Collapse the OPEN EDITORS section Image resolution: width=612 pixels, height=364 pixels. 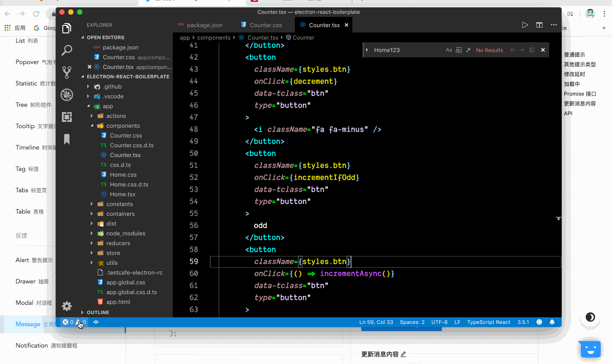click(x=106, y=37)
